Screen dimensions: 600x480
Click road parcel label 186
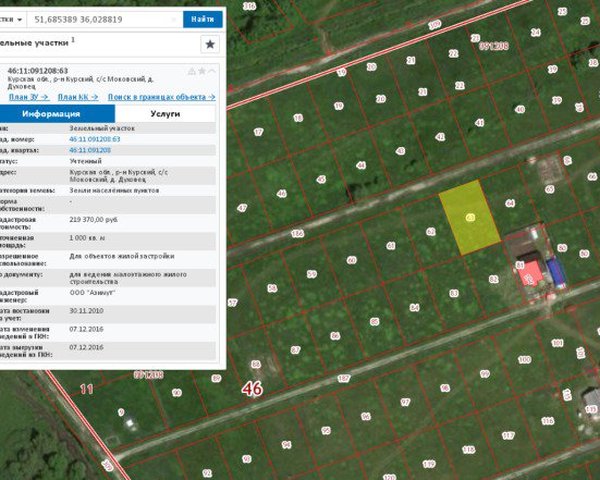[297, 233]
